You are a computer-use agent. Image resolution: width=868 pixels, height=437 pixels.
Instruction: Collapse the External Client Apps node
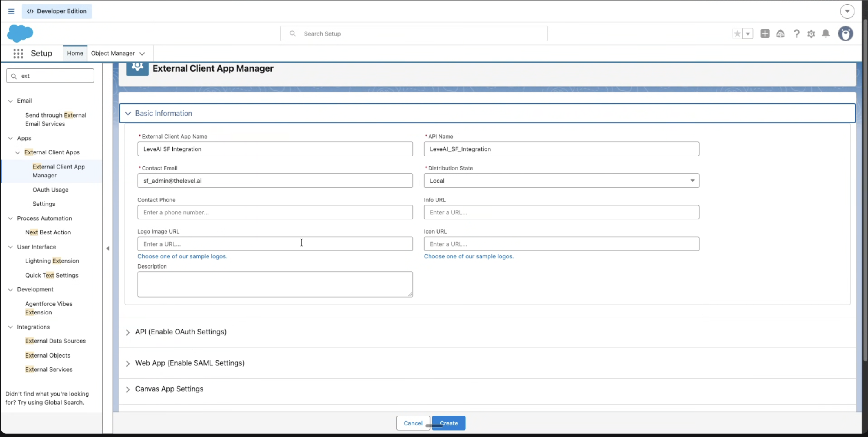(18, 152)
